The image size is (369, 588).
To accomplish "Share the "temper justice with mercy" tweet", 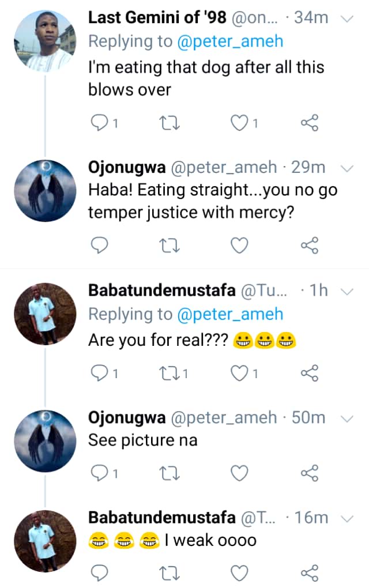I will [x=310, y=246].
